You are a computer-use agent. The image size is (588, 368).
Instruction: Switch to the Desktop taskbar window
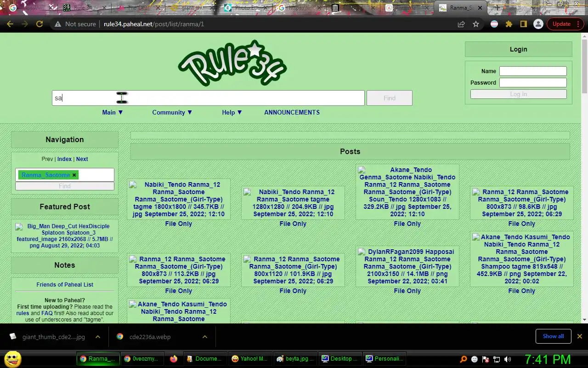pyautogui.click(x=340, y=359)
